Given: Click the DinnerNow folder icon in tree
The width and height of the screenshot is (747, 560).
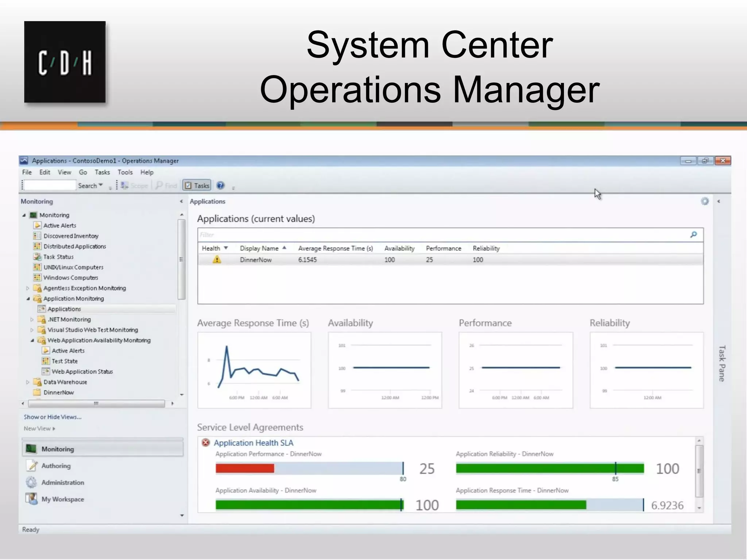Looking at the screenshot, I should [x=37, y=392].
